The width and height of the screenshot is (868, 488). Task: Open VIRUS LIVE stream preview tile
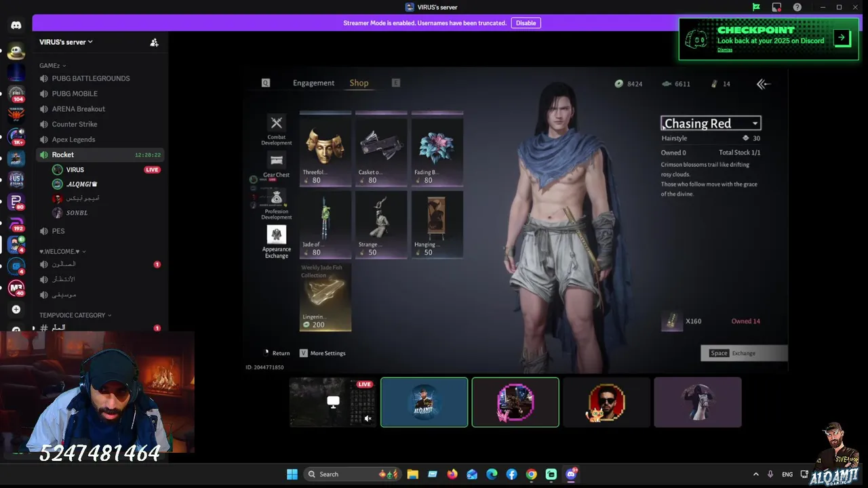(x=332, y=402)
